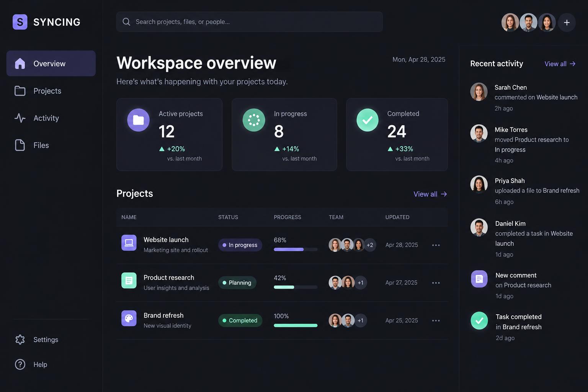
Task: Click the +2 team badge on Website launch
Action: tap(370, 245)
